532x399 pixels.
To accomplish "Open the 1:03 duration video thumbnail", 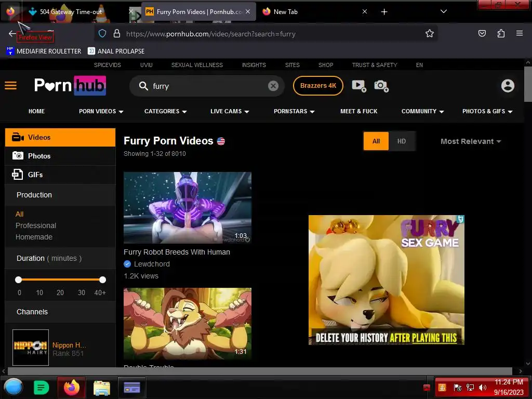I will click(x=187, y=208).
